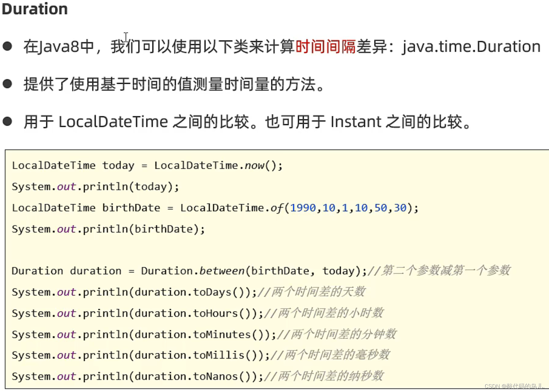Click the "Duration" heading
The height and width of the screenshot is (392, 549).
click(x=34, y=9)
